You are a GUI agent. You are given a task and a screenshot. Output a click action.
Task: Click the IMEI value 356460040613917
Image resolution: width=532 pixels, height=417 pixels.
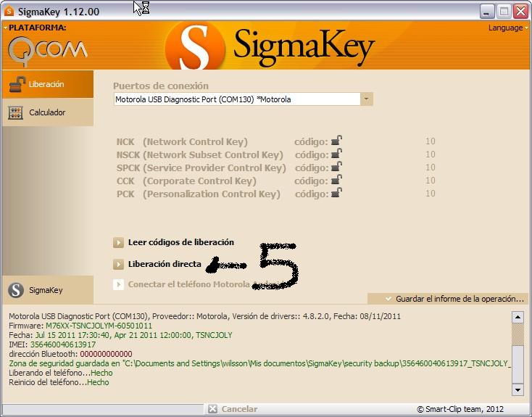(x=63, y=344)
